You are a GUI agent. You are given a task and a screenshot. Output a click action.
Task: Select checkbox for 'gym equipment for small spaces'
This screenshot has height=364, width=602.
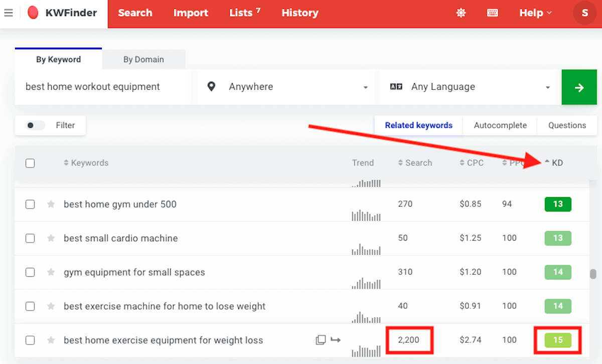coord(30,272)
